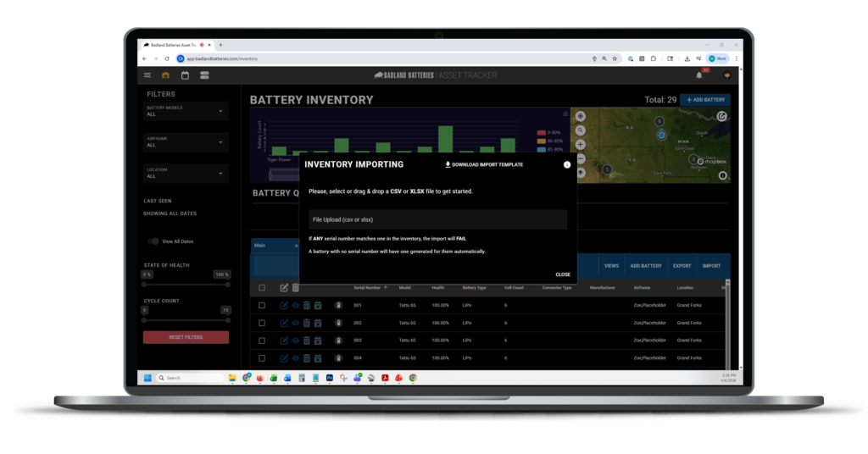Click the Windows Start button
Image resolution: width=868 pixels, height=454 pixels.
147,379
